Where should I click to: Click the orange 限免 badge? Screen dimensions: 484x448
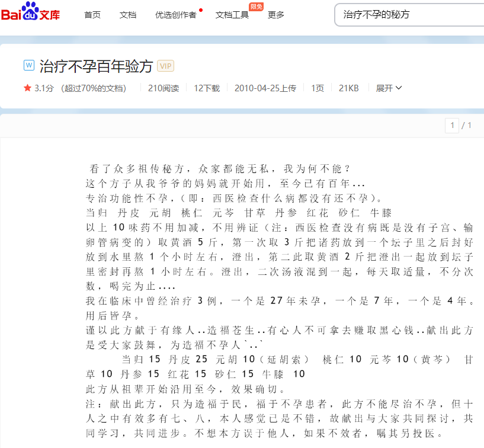pyautogui.click(x=257, y=7)
